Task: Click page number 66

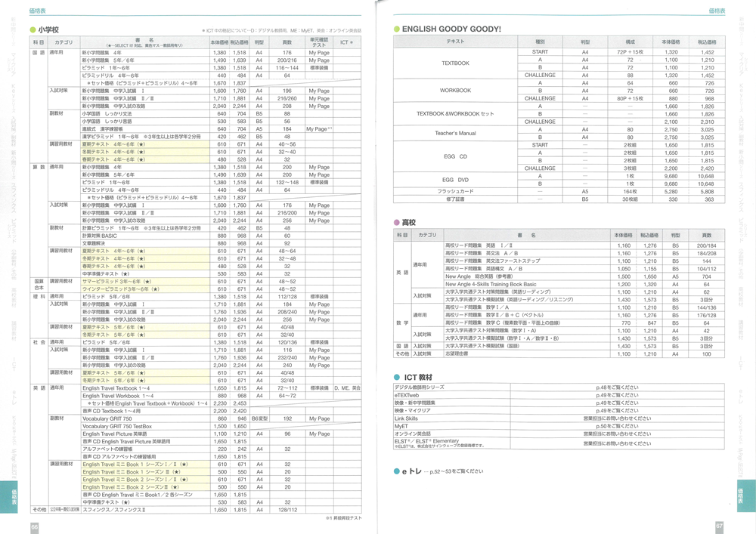Action: 34,527
